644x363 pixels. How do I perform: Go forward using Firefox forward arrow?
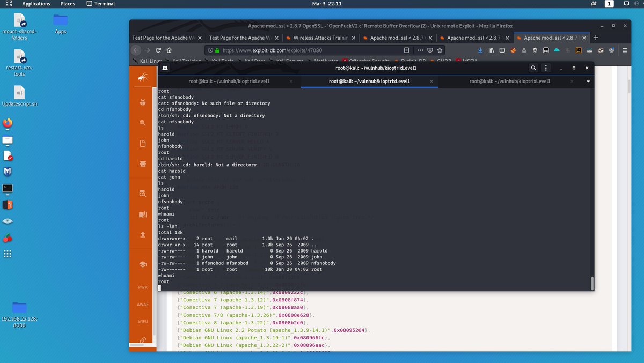click(147, 50)
